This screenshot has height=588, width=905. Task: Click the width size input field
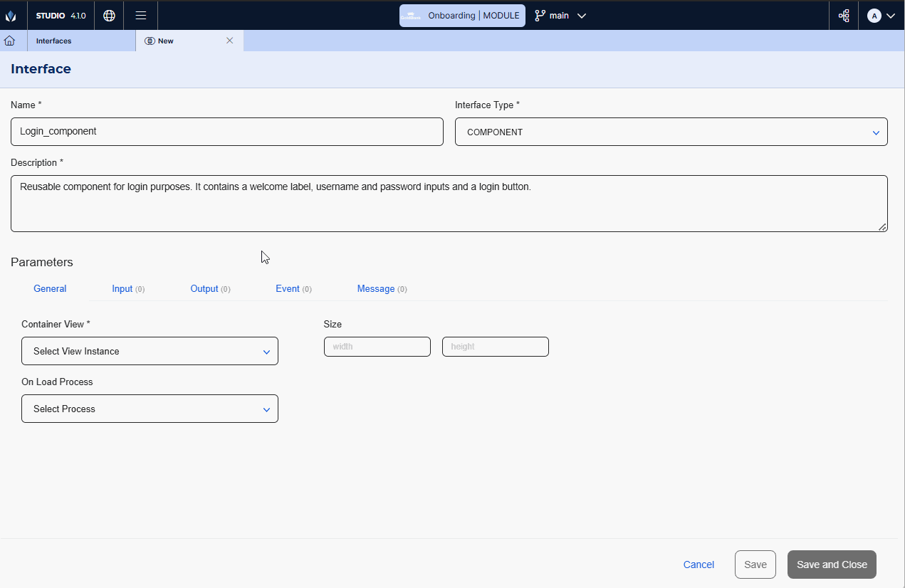[x=377, y=347]
